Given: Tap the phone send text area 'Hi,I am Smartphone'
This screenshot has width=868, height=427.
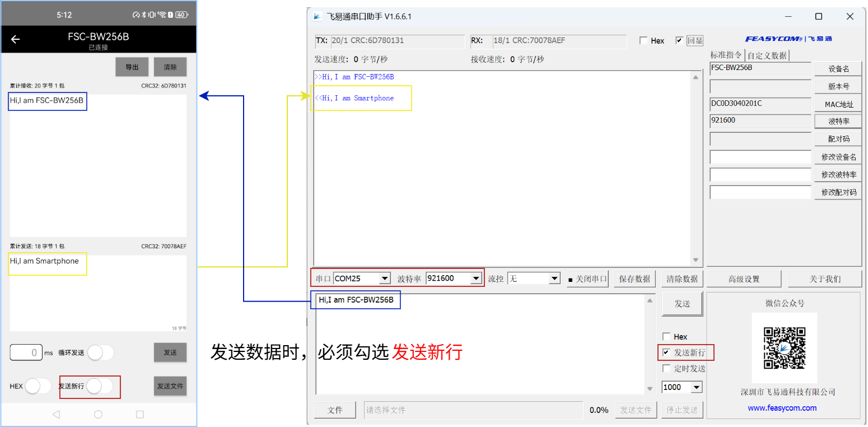Looking at the screenshot, I should tap(98, 293).
